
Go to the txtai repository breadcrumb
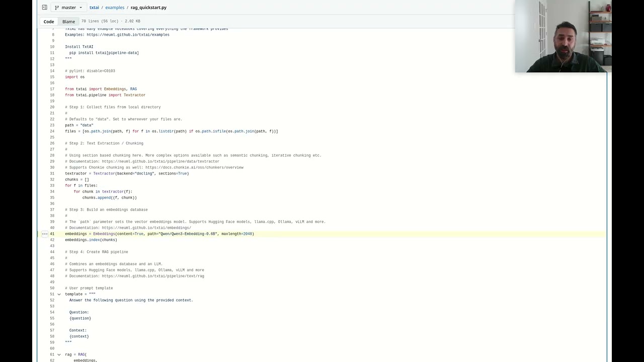(94, 8)
